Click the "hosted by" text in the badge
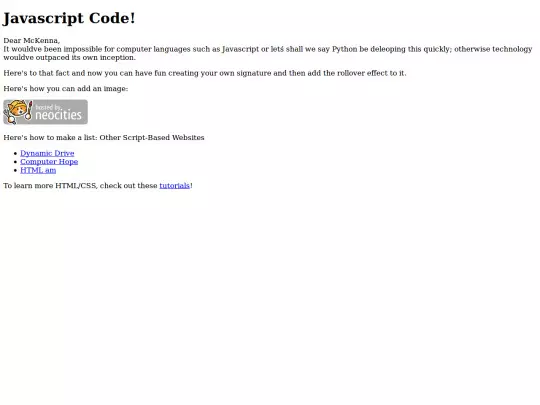 48,107
